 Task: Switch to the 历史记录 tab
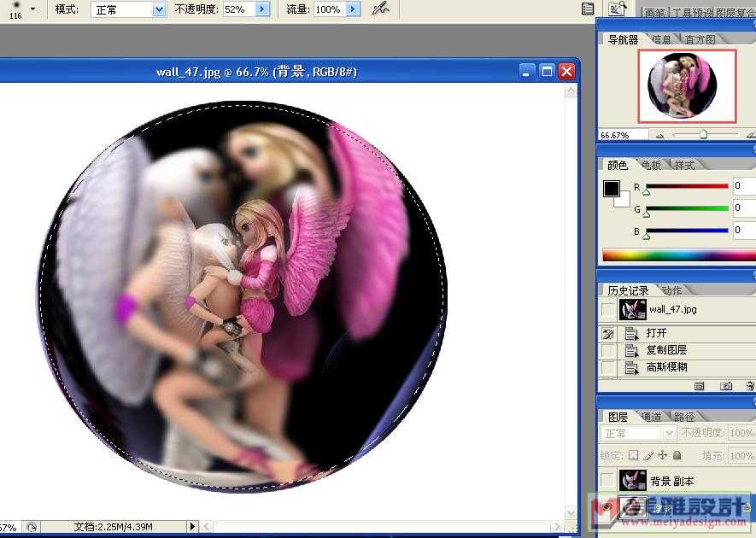click(x=628, y=290)
